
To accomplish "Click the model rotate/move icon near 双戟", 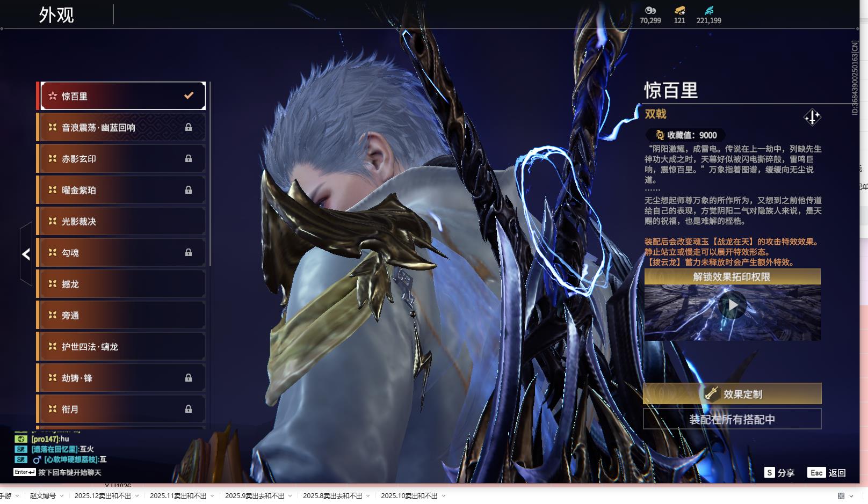I will coord(812,117).
